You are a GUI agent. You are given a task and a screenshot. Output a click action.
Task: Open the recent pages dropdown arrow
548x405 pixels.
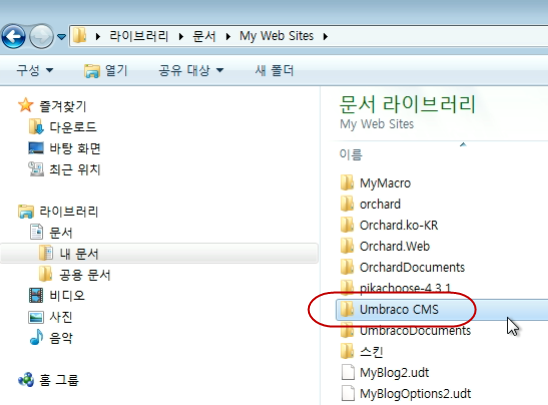tap(62, 36)
